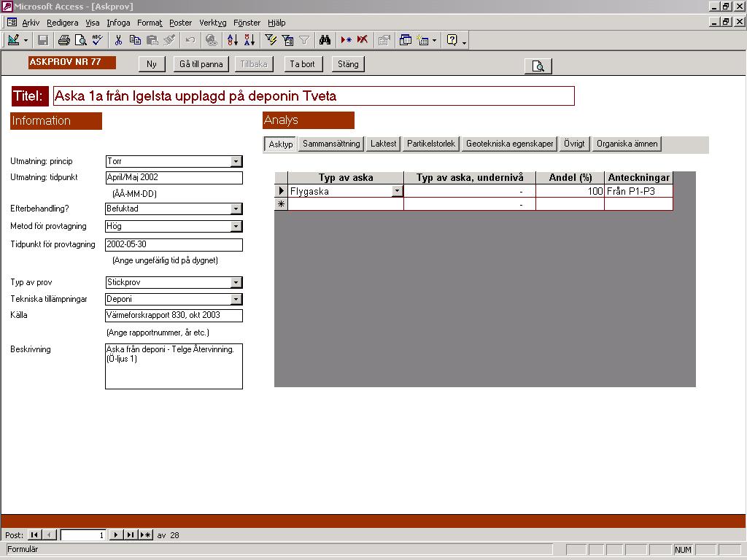
Task: Expand the Tekniska tillämpningar dropdown
Action: coord(236,299)
